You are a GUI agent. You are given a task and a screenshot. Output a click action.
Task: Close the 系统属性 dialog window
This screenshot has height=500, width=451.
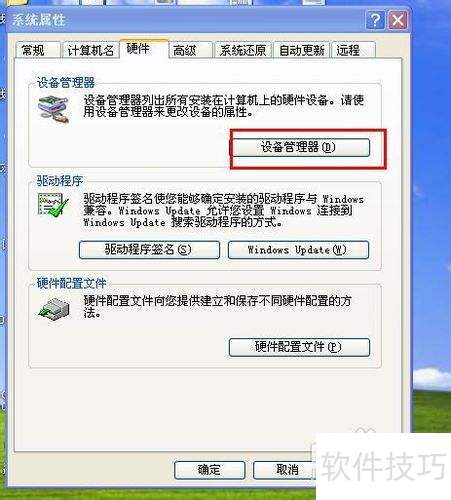pyautogui.click(x=398, y=20)
